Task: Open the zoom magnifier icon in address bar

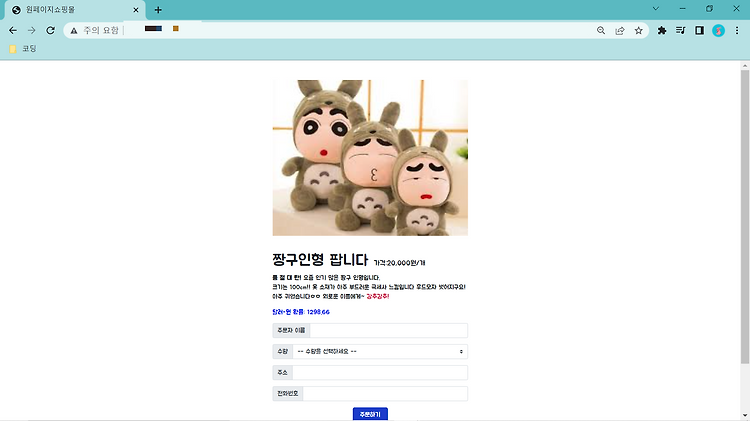Action: pos(601,30)
